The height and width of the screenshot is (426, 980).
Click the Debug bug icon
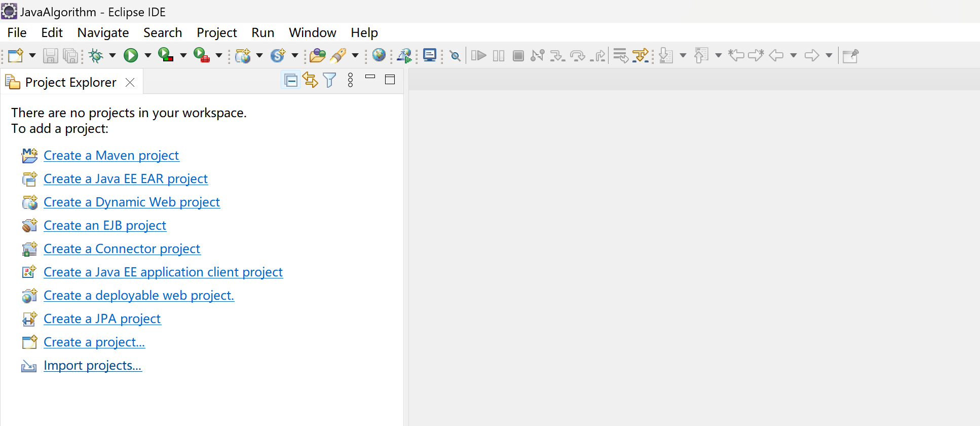(x=96, y=55)
